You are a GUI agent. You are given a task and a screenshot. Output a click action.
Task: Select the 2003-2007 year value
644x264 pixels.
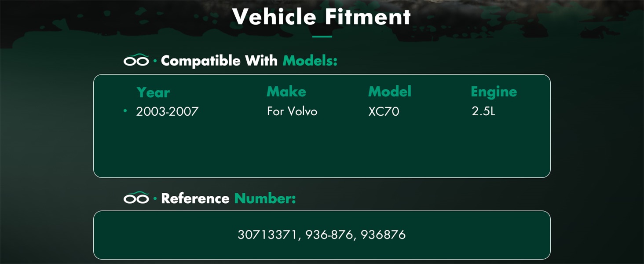[167, 111]
